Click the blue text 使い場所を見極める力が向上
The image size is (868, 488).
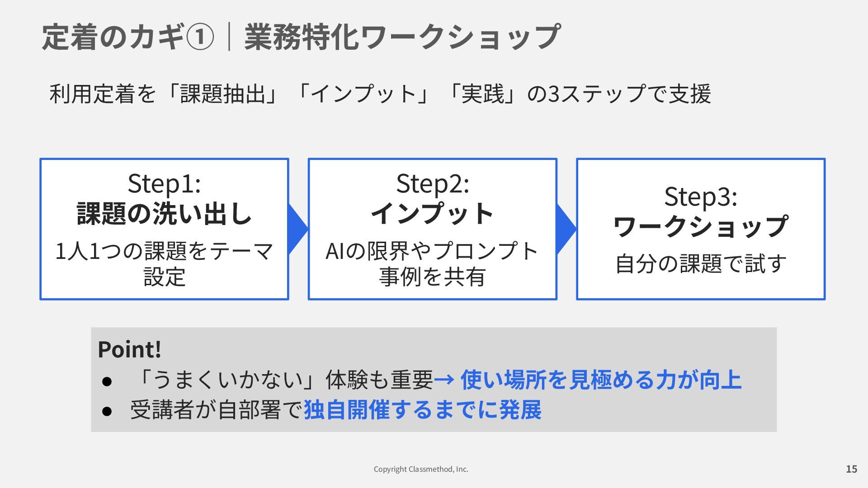point(600,380)
